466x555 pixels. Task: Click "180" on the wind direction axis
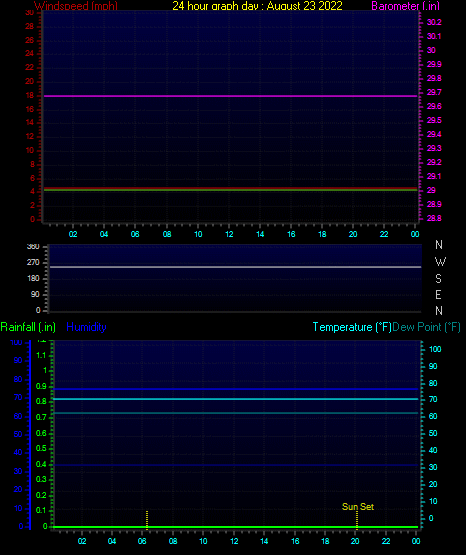click(x=33, y=279)
